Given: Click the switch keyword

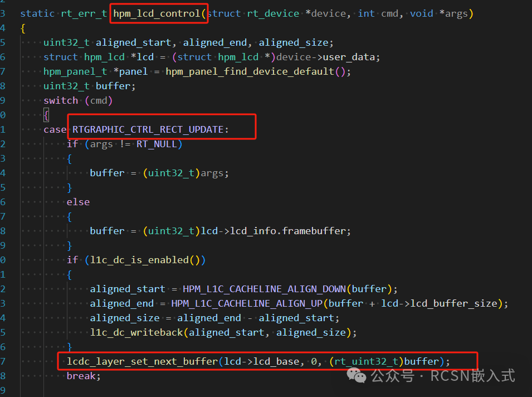Looking at the screenshot, I should click(x=61, y=100).
